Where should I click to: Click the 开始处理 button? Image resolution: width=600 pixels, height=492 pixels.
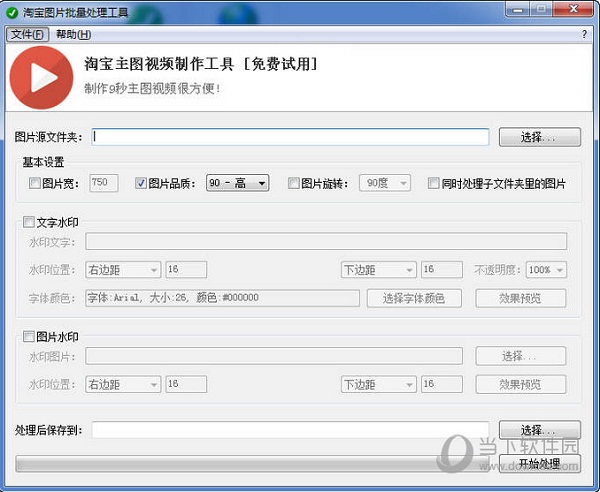point(540,464)
